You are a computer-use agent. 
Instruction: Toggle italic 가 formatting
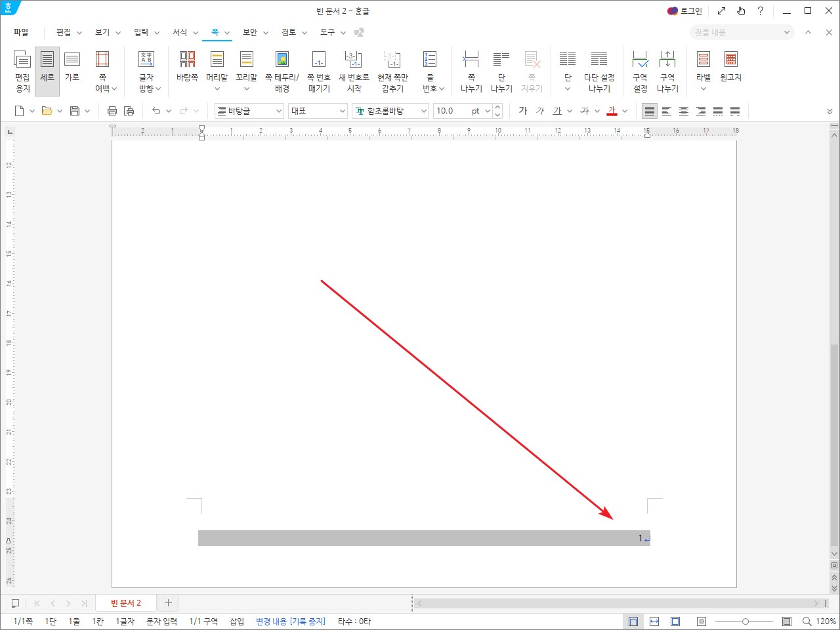[x=540, y=111]
